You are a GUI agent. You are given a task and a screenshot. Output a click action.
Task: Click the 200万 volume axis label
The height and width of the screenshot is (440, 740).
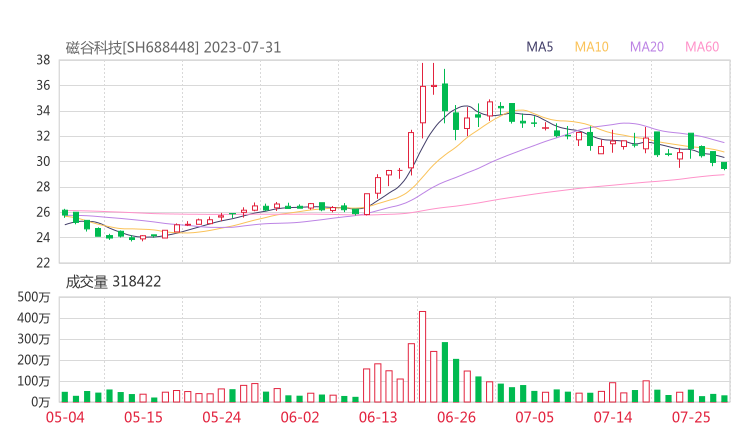(34, 360)
